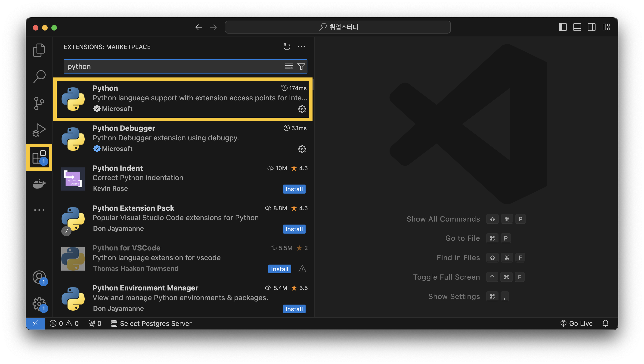The width and height of the screenshot is (644, 364).
Task: Click the Python Indent extension icon thumbnail
Action: point(73,179)
